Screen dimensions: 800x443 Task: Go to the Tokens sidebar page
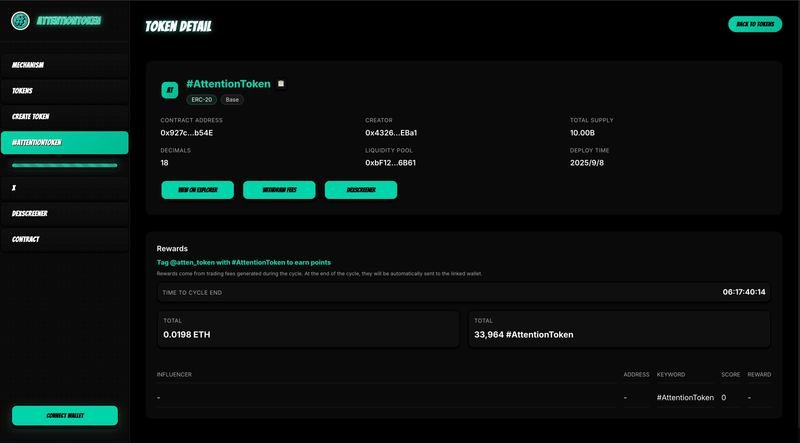64,91
